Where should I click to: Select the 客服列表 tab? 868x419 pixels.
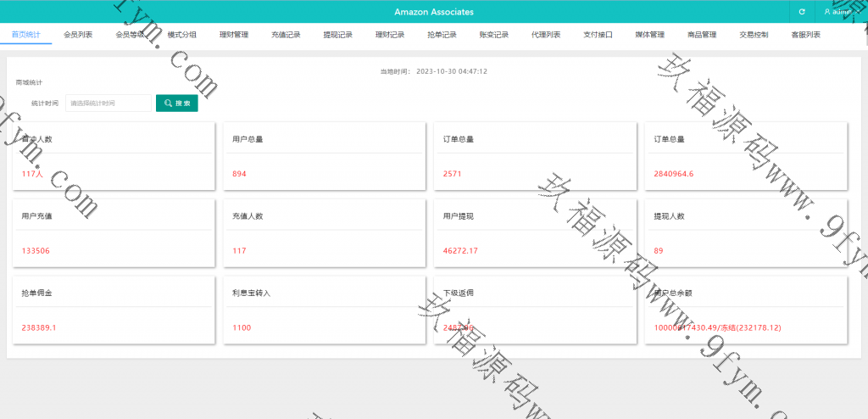(x=805, y=35)
